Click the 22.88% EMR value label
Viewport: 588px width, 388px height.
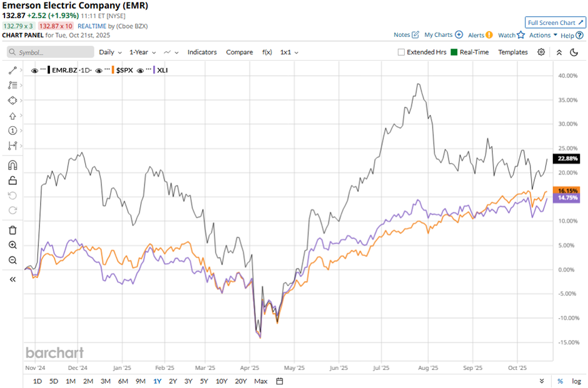tap(567, 159)
